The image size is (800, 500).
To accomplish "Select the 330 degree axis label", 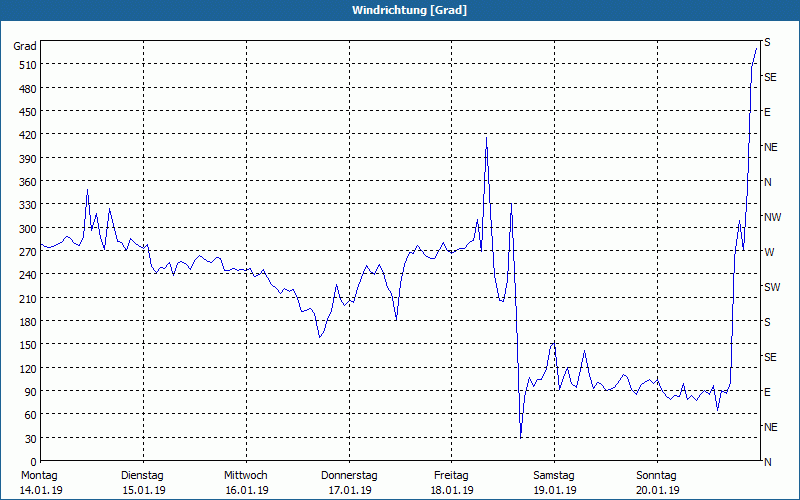I will (x=29, y=205).
